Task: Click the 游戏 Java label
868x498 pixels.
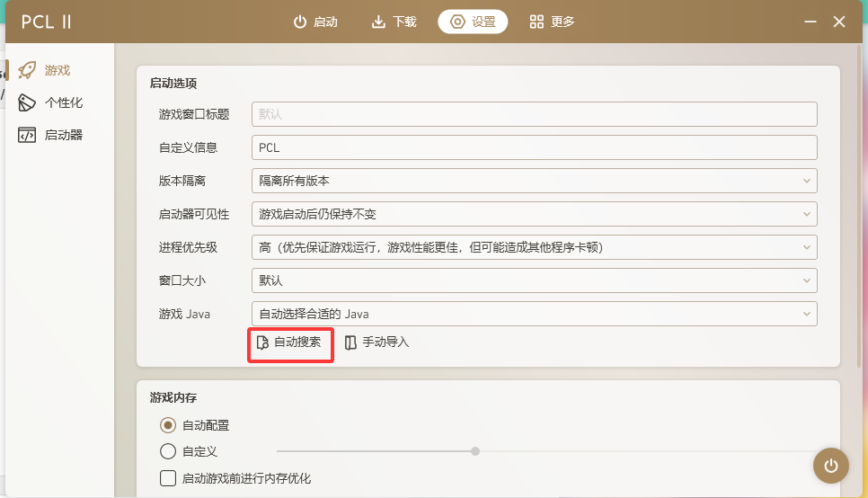Action: 184,314
